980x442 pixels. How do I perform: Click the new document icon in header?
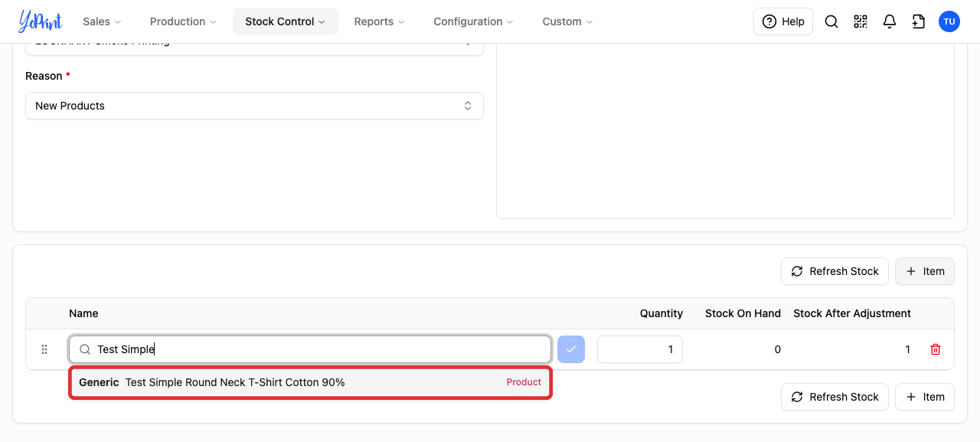[919, 21]
